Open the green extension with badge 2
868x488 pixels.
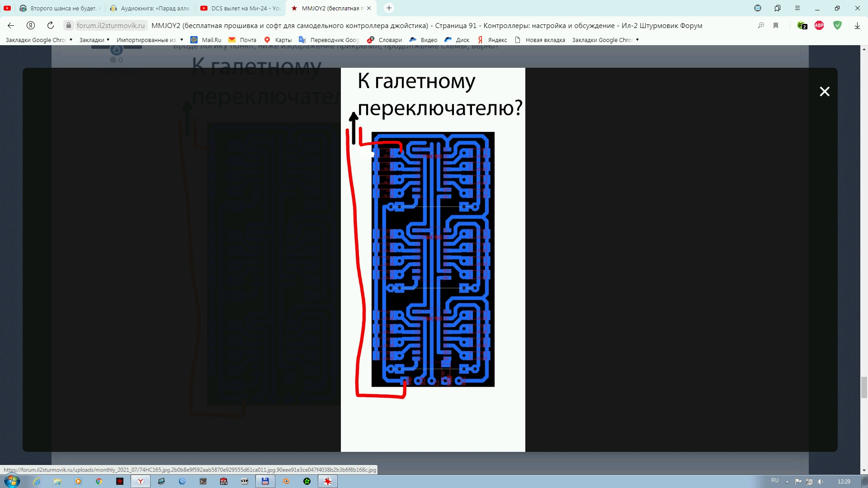pos(802,26)
